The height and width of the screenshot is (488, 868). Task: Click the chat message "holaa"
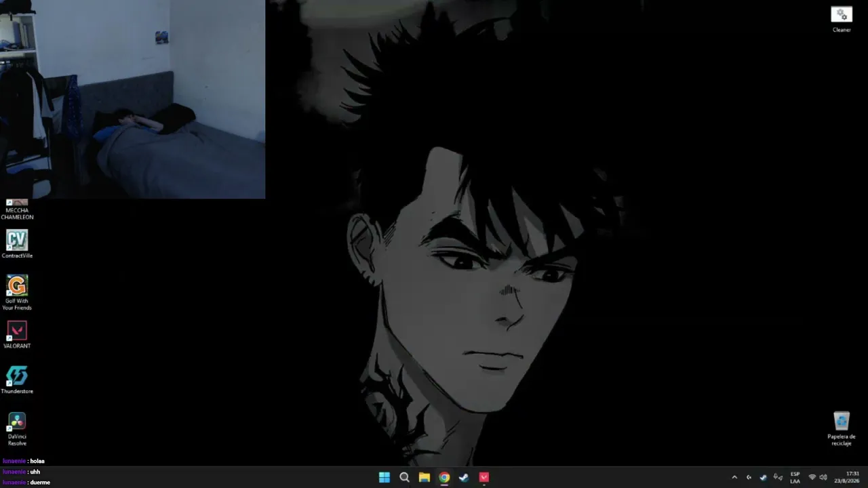coord(37,461)
